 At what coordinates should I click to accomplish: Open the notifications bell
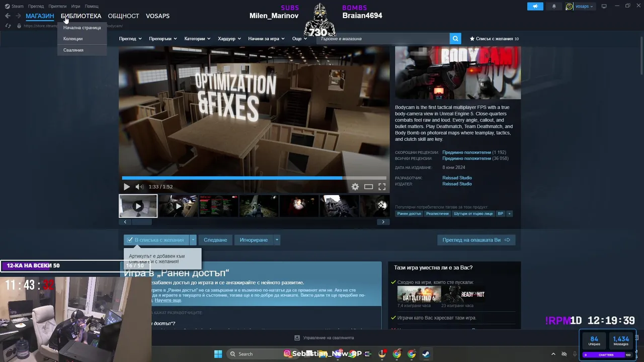click(x=554, y=6)
